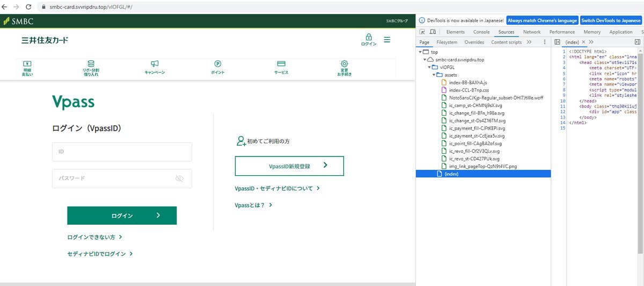Select the Overrides sub-tab
Viewport: 644px width, 286px height.
coord(474,42)
